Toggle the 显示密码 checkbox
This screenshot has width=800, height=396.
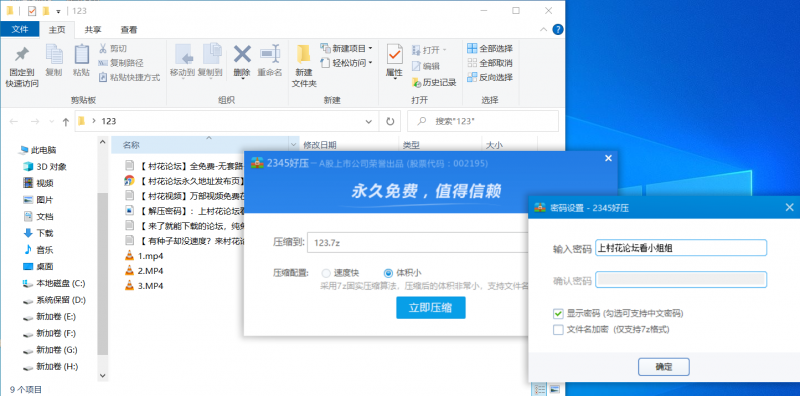558,313
